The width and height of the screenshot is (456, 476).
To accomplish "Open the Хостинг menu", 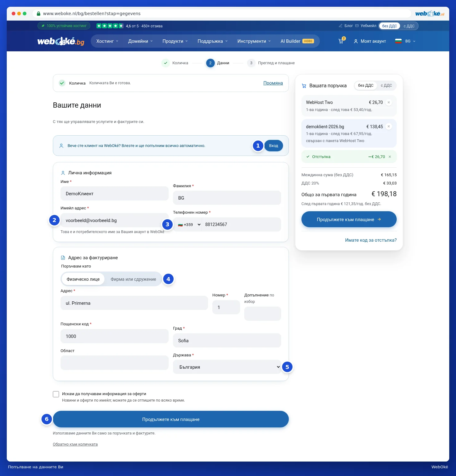I will tap(107, 41).
